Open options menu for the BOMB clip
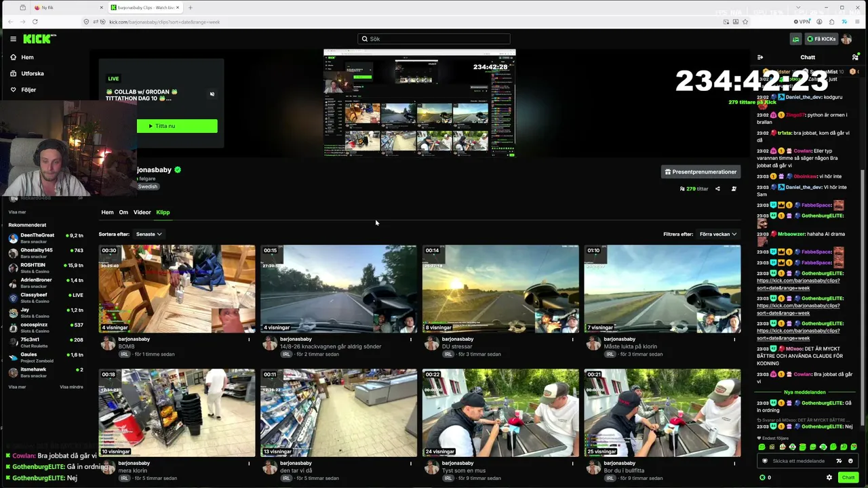The width and height of the screenshot is (868, 488). [249, 340]
